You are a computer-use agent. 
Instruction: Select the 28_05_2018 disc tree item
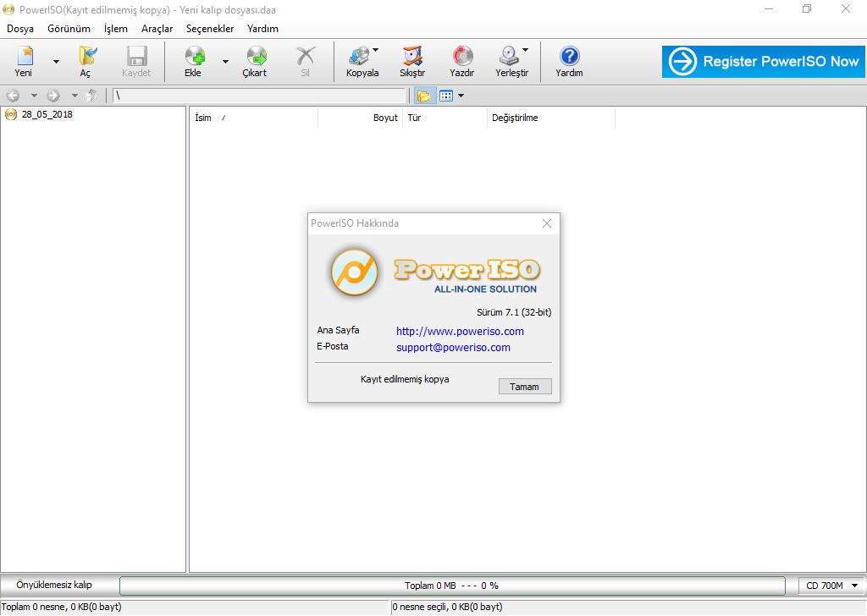tap(47, 114)
